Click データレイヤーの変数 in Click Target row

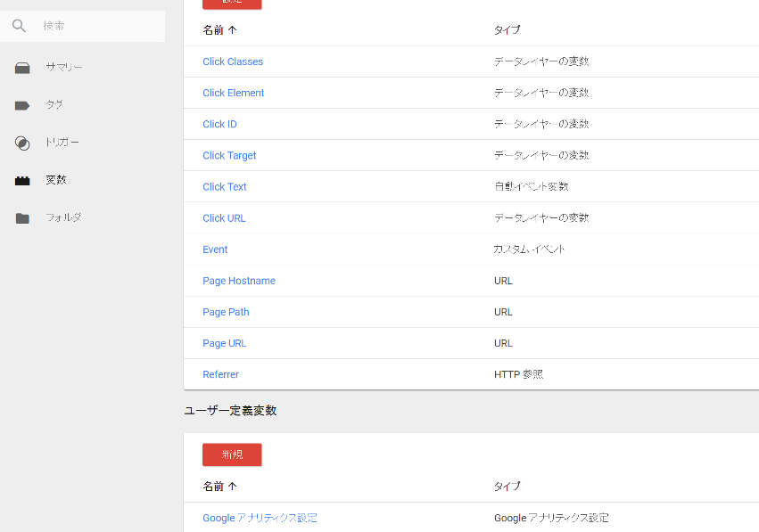[x=541, y=156]
